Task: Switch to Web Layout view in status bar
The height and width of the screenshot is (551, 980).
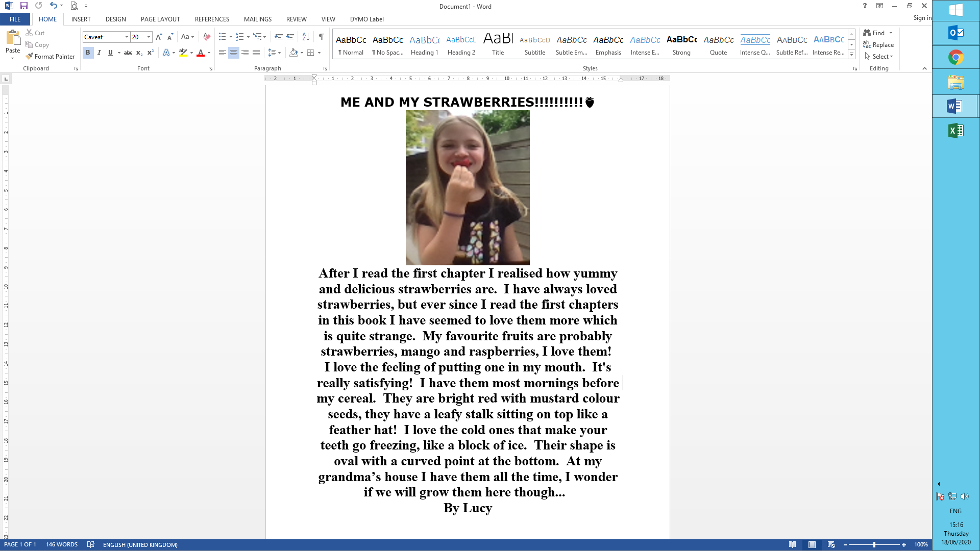Action: click(x=831, y=544)
